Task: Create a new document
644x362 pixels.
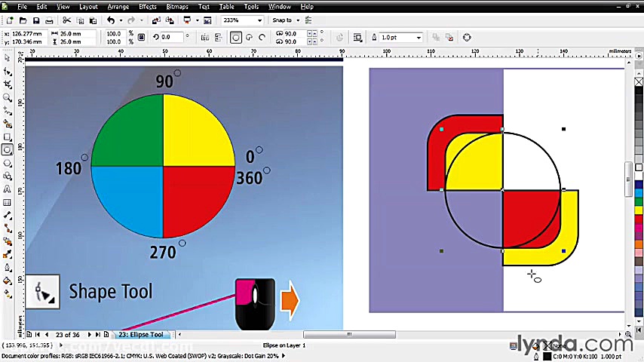Action: tap(10, 20)
